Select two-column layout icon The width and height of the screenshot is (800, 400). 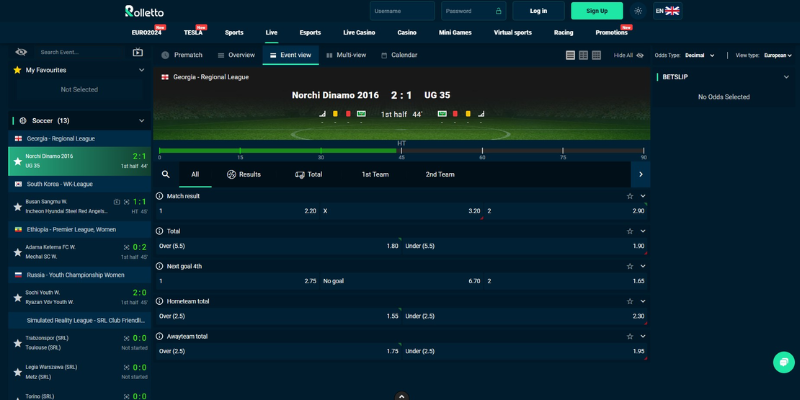tap(583, 55)
